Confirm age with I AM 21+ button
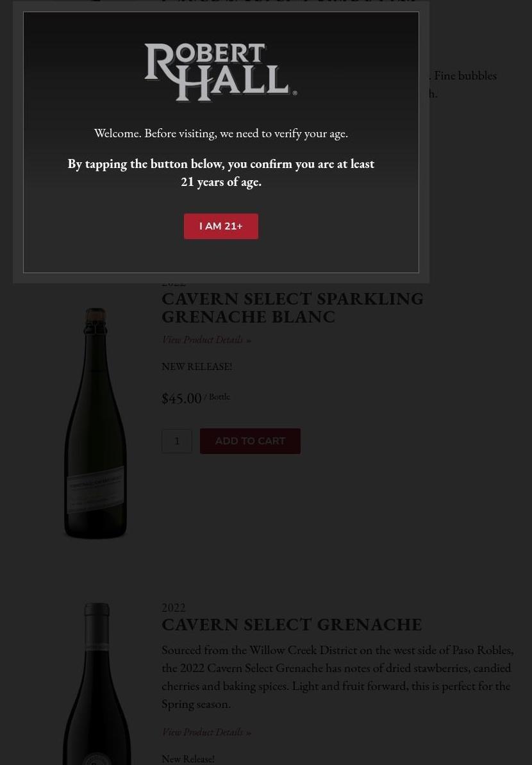Viewport: 532px width, 765px height. (x=221, y=226)
